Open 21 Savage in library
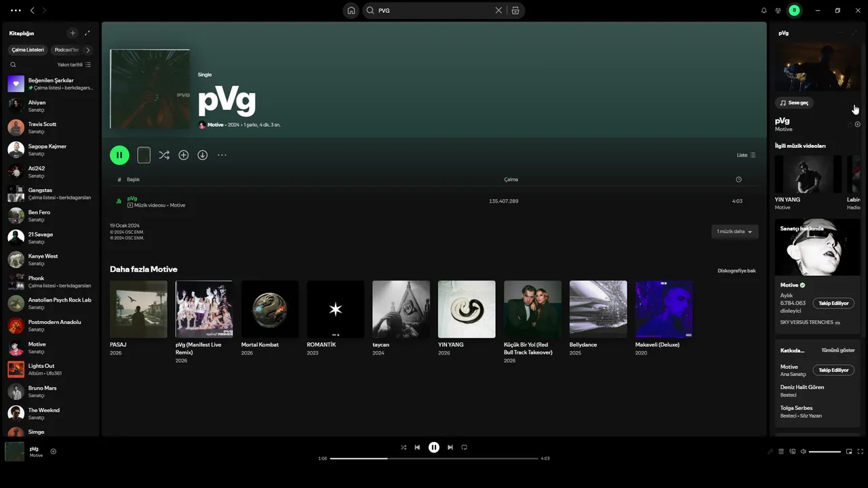This screenshot has height=488, width=868. [x=50, y=237]
